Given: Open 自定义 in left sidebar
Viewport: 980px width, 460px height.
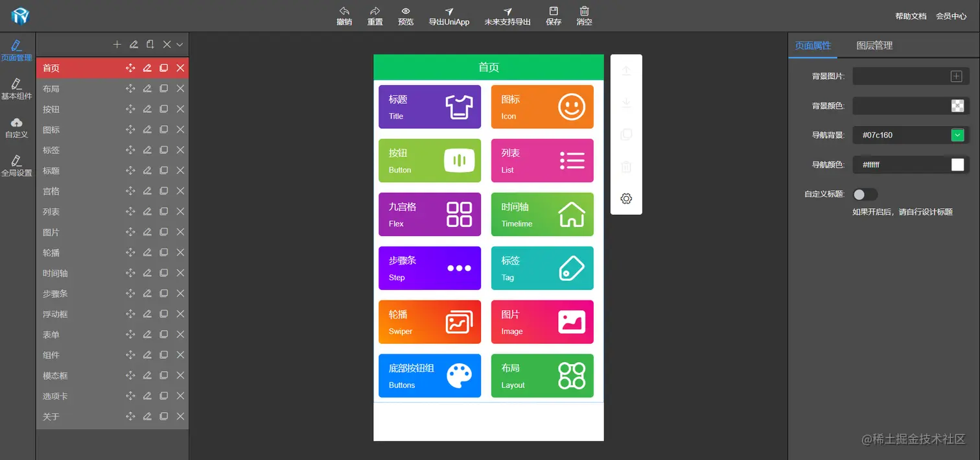Looking at the screenshot, I should pyautogui.click(x=17, y=128).
